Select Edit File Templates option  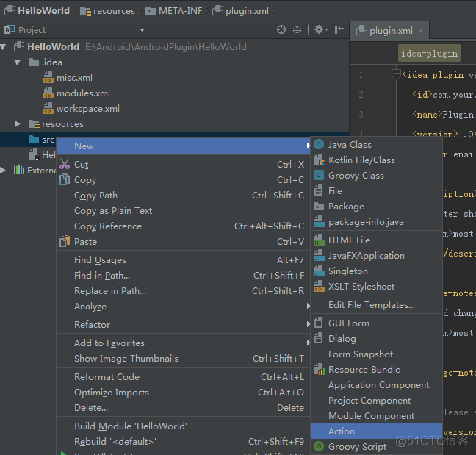(371, 305)
